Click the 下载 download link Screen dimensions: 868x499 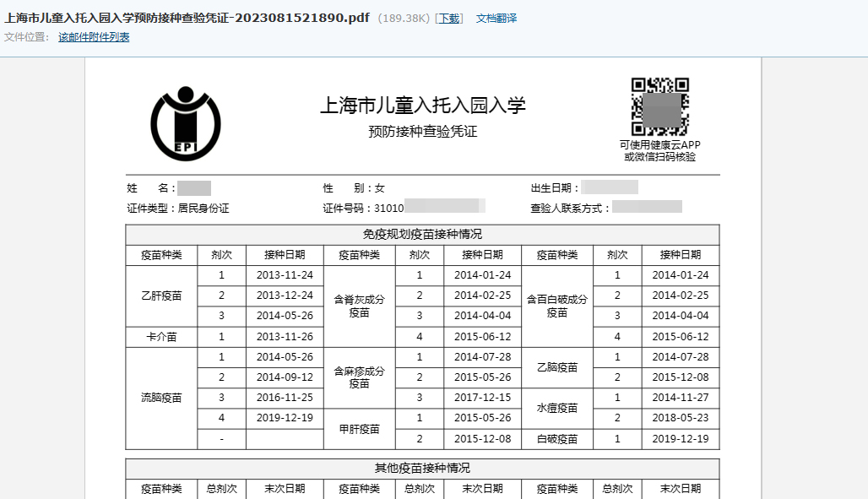(449, 19)
